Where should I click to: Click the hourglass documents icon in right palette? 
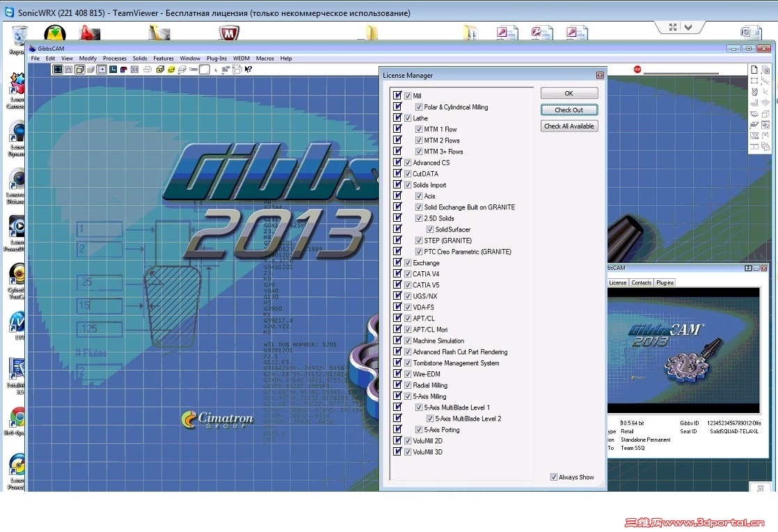coord(754,136)
